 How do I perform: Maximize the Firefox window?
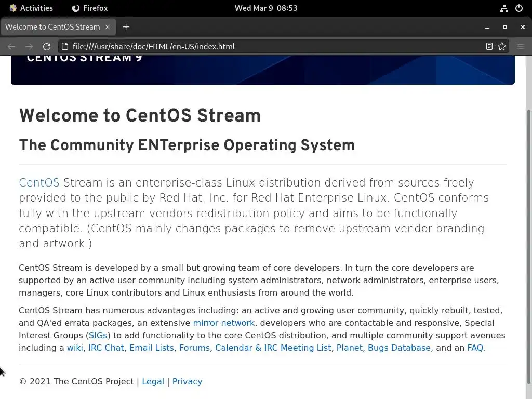click(505, 27)
